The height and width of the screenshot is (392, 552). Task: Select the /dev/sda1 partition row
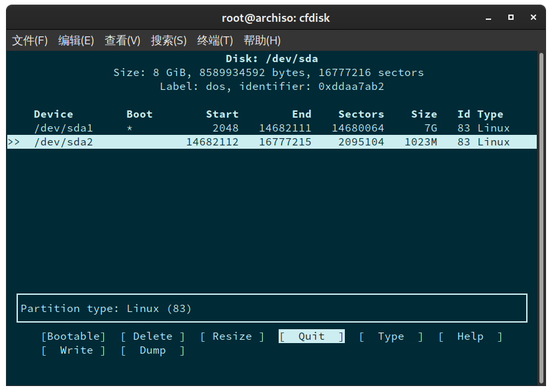pyautogui.click(x=64, y=128)
